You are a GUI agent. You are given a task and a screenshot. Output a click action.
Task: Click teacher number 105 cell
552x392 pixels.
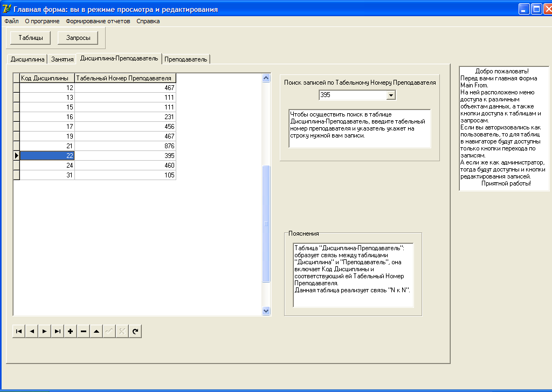[125, 175]
